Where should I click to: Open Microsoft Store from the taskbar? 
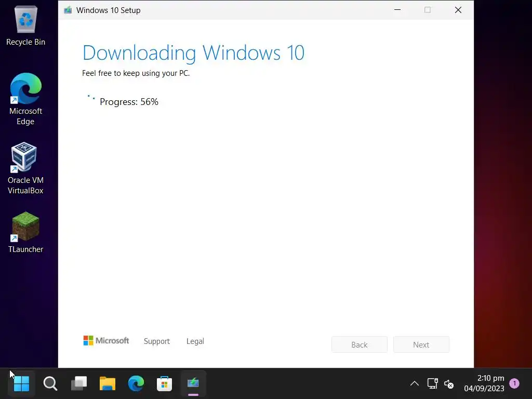click(x=164, y=384)
